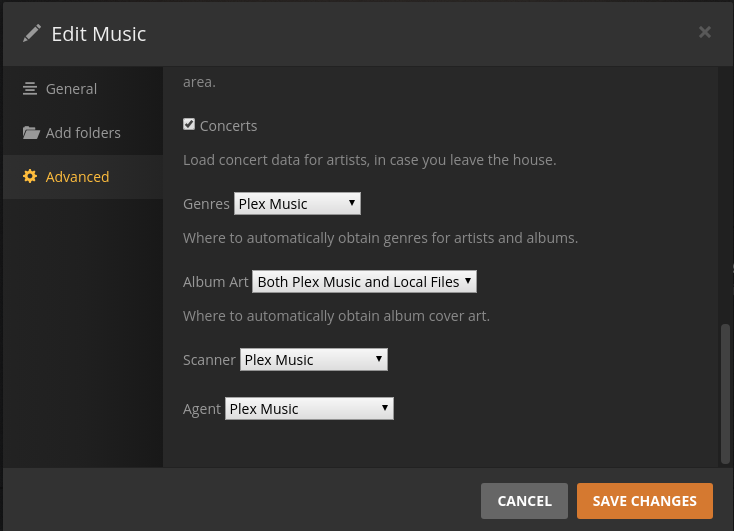734x531 pixels.
Task: Click the Advanced gear icon
Action: pos(30,177)
